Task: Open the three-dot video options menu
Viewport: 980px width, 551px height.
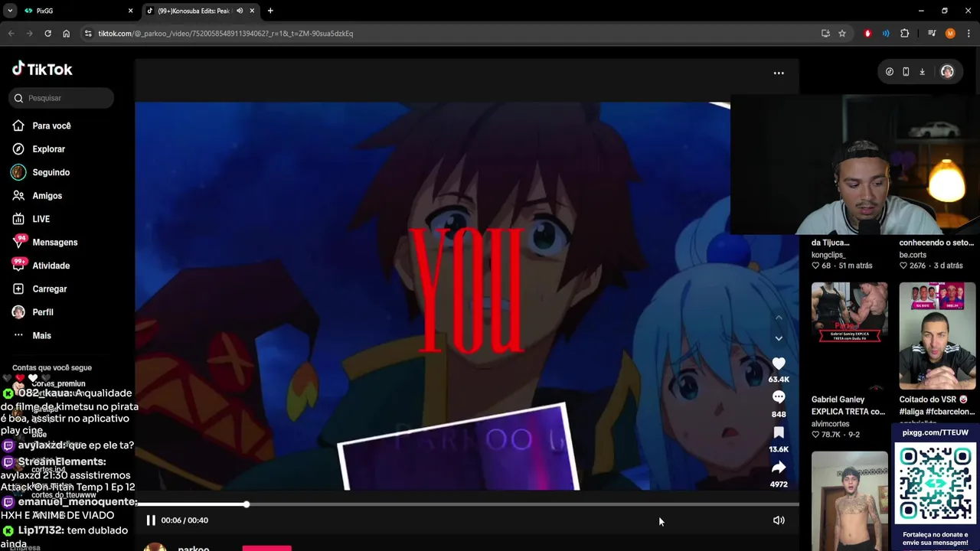Action: tap(779, 73)
